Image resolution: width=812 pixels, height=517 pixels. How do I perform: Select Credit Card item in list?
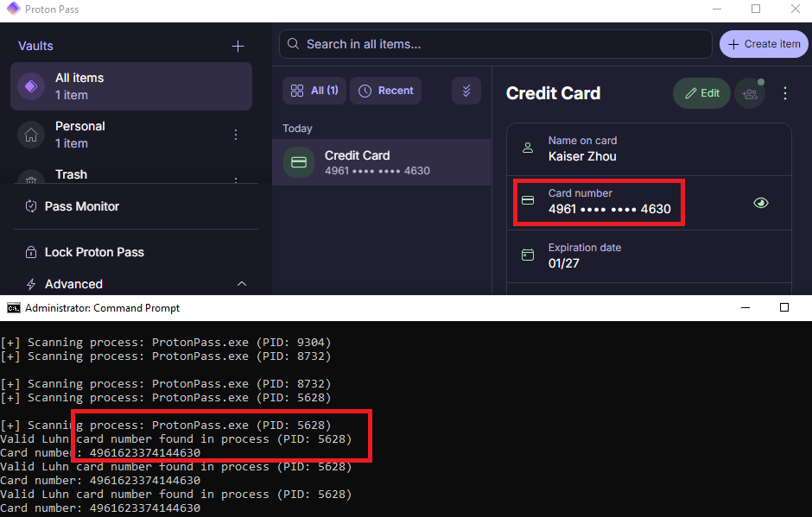click(382, 162)
